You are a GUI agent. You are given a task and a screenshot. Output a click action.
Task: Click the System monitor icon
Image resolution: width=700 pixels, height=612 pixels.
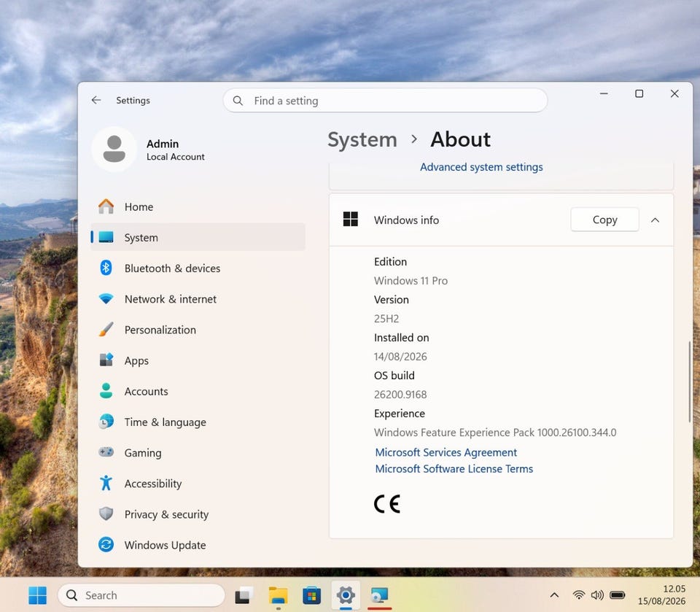[x=106, y=237]
